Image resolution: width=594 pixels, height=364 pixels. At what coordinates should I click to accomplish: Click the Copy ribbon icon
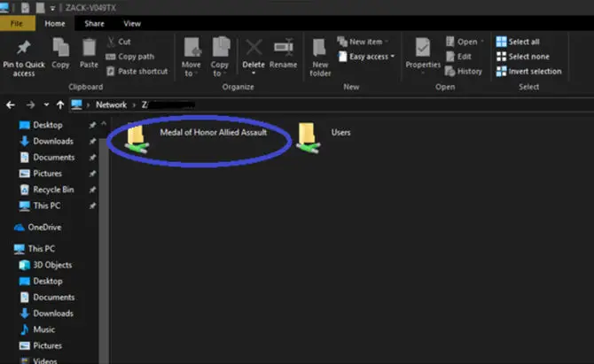[60, 48]
